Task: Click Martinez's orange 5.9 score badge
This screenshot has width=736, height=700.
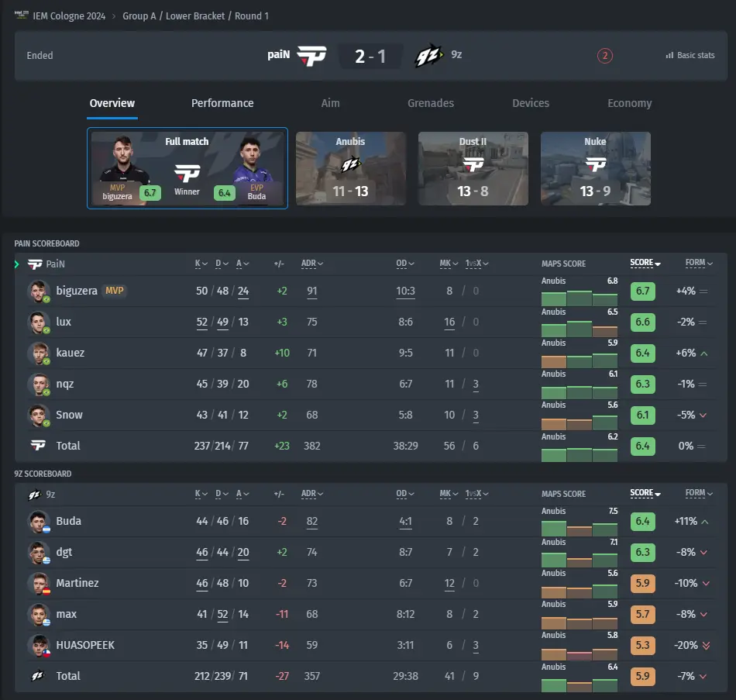Action: [642, 584]
